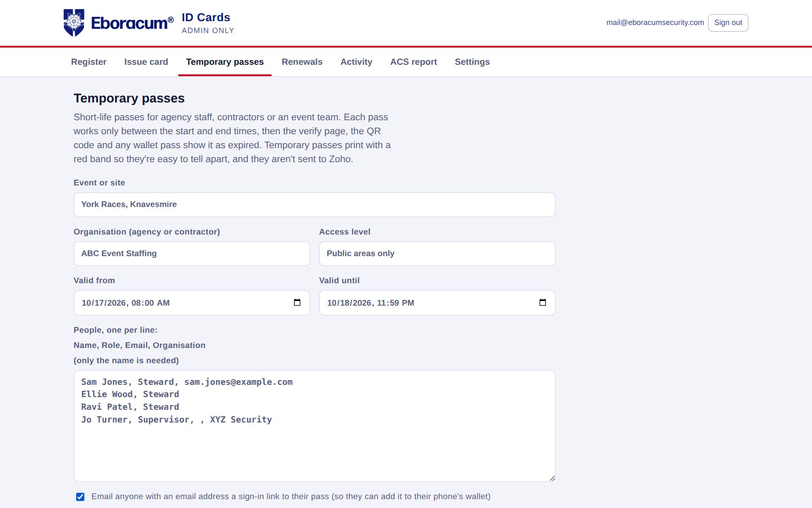Click the Event or site field
This screenshot has height=508, width=812.
315,205
